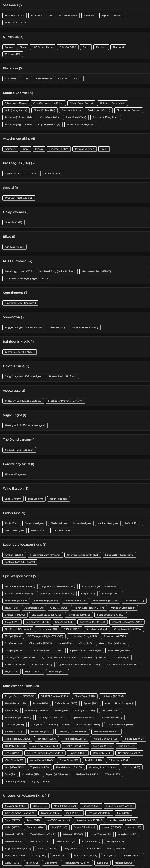Select the Black Tiger (SIX12) skin

(x=84, y=696)
